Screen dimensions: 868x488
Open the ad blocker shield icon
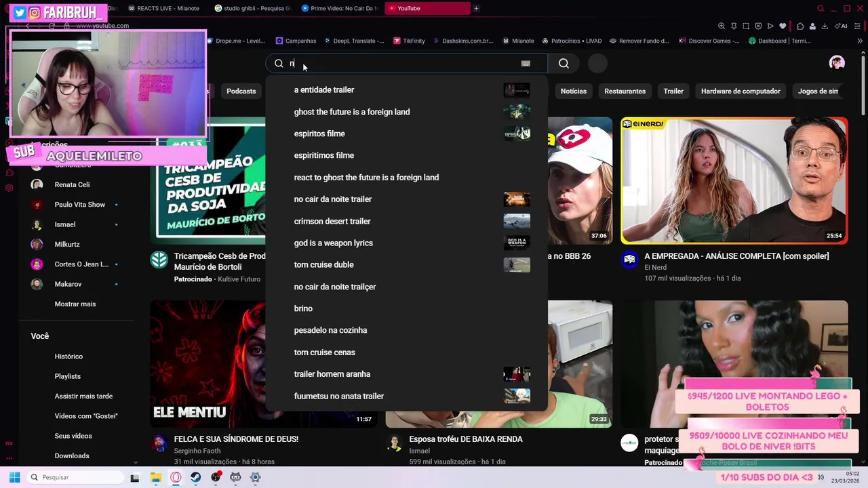click(758, 26)
